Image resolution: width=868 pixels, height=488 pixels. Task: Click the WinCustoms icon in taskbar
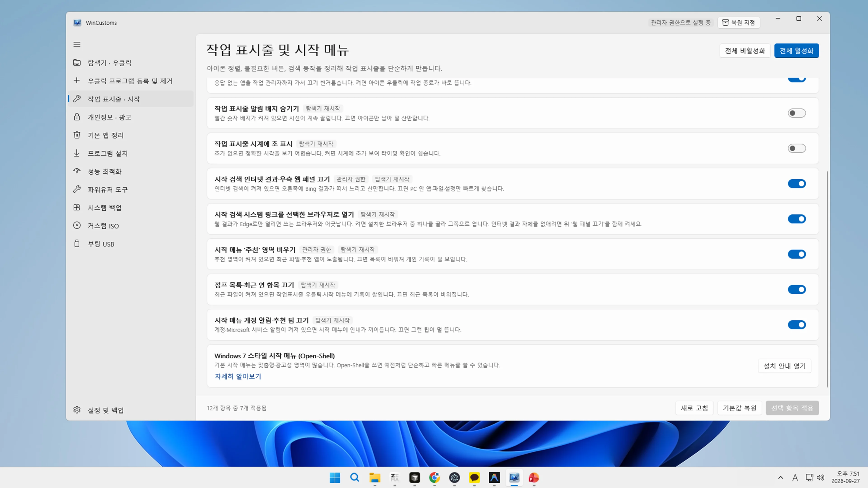pyautogui.click(x=514, y=478)
